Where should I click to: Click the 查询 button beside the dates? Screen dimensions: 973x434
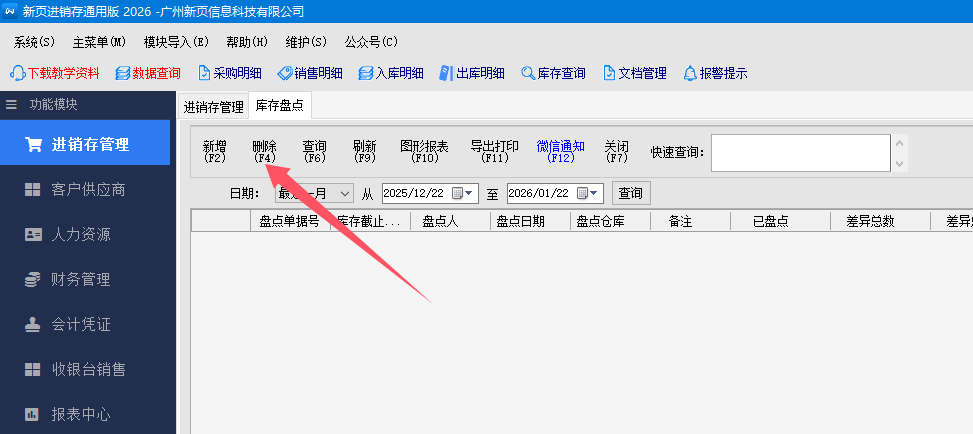pos(629,193)
